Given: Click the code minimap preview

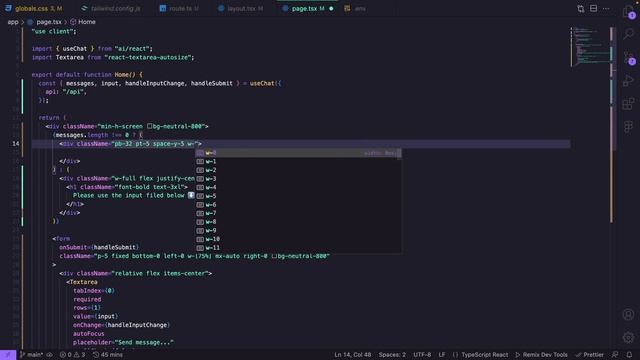Looking at the screenshot, I should [590, 47].
